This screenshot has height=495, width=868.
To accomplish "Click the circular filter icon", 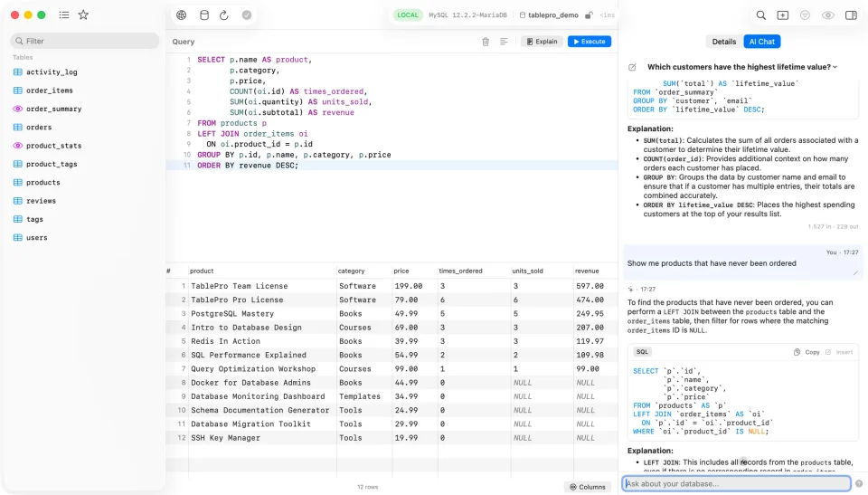I will click(805, 15).
